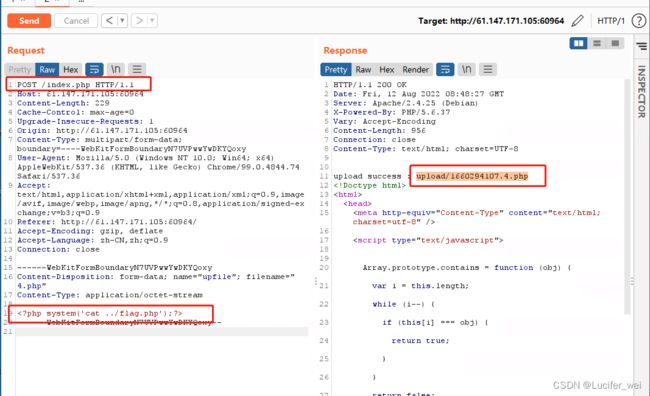Select the Request Hex tab
650x396 pixels.
(70, 70)
